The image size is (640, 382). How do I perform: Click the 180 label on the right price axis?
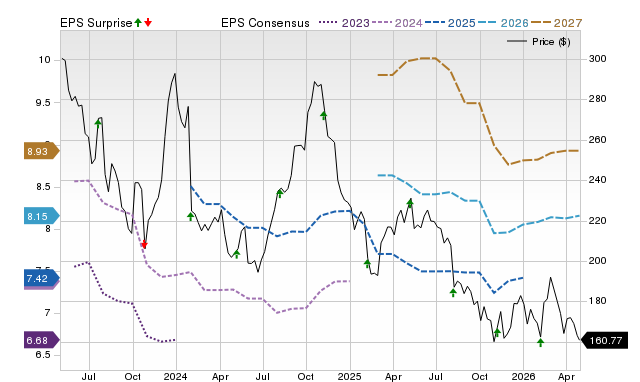pyautogui.click(x=598, y=301)
